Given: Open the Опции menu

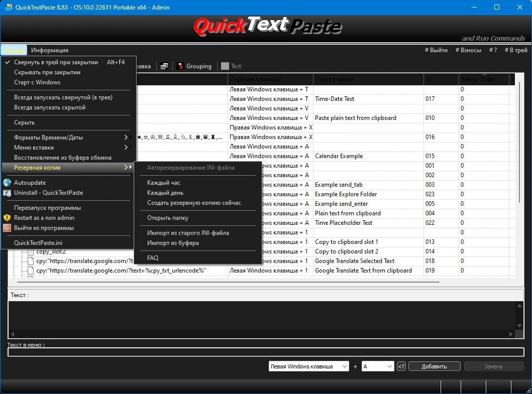Looking at the screenshot, I should 14,50.
